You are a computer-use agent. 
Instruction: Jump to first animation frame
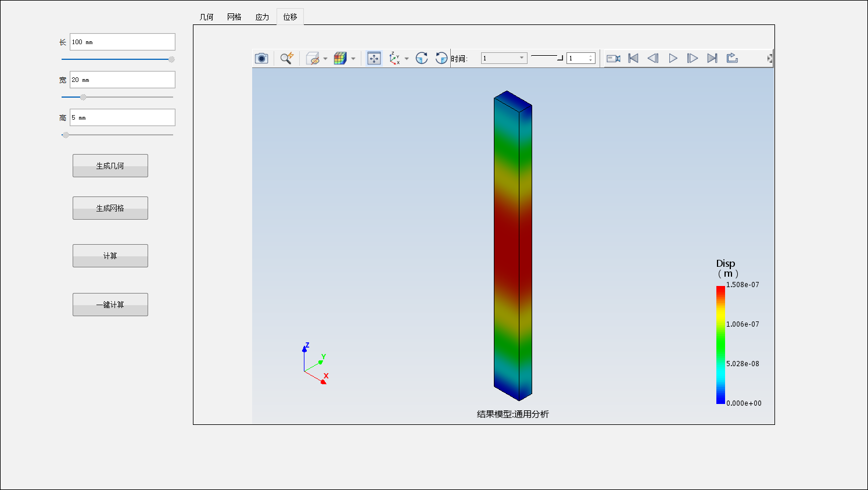[x=633, y=58]
